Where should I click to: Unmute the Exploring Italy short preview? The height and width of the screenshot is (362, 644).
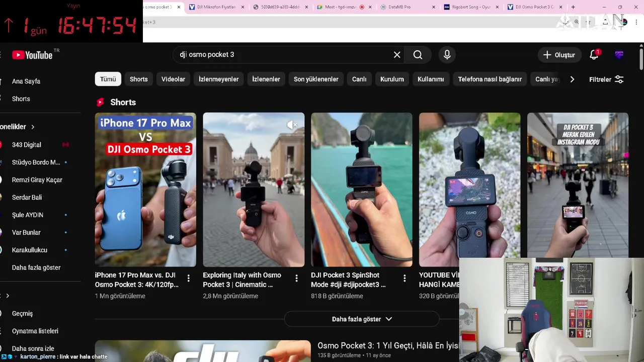[x=292, y=125]
